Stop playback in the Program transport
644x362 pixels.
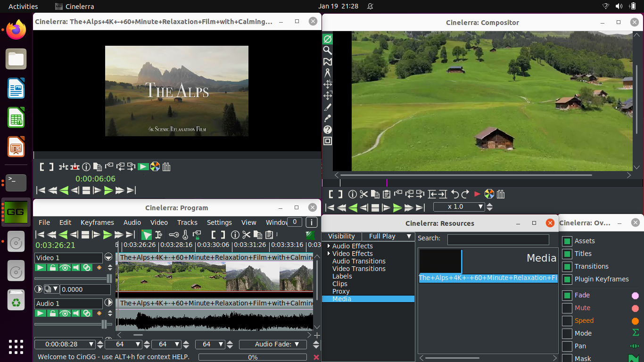[85, 235]
